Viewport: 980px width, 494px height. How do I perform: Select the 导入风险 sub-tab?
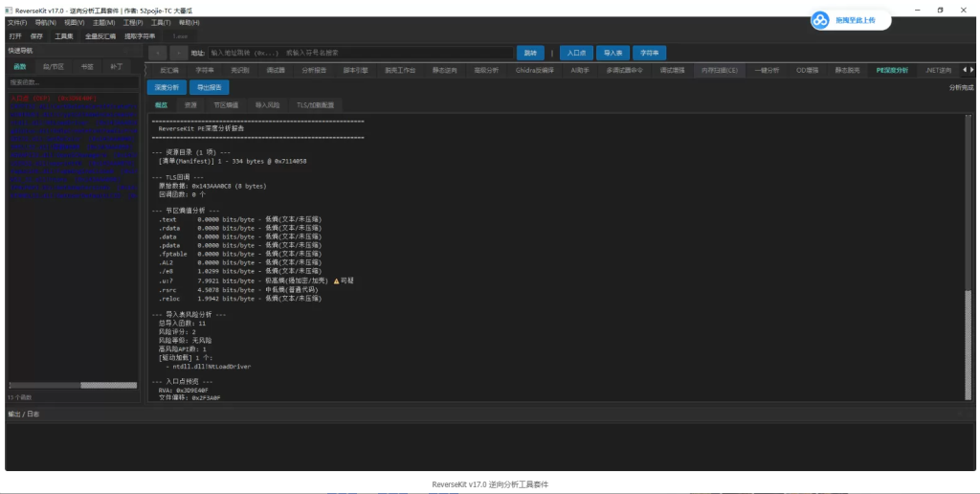(268, 105)
